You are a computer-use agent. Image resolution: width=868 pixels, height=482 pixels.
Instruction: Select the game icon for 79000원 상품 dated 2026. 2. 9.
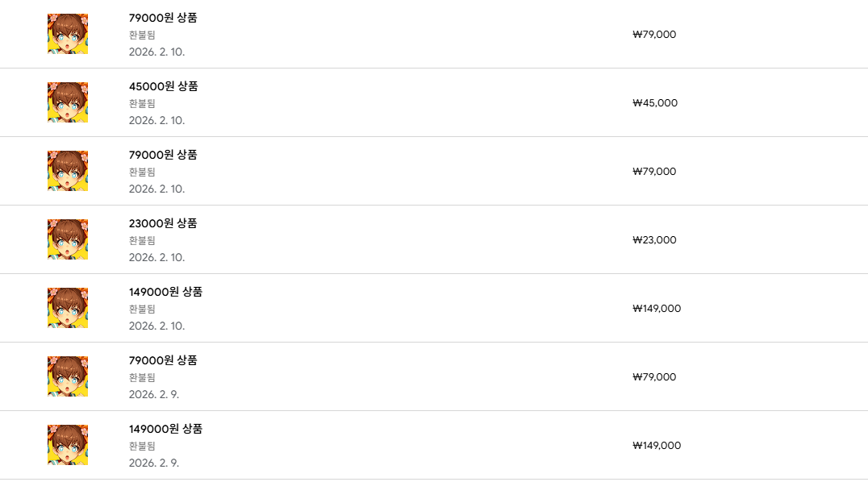pyautogui.click(x=68, y=376)
